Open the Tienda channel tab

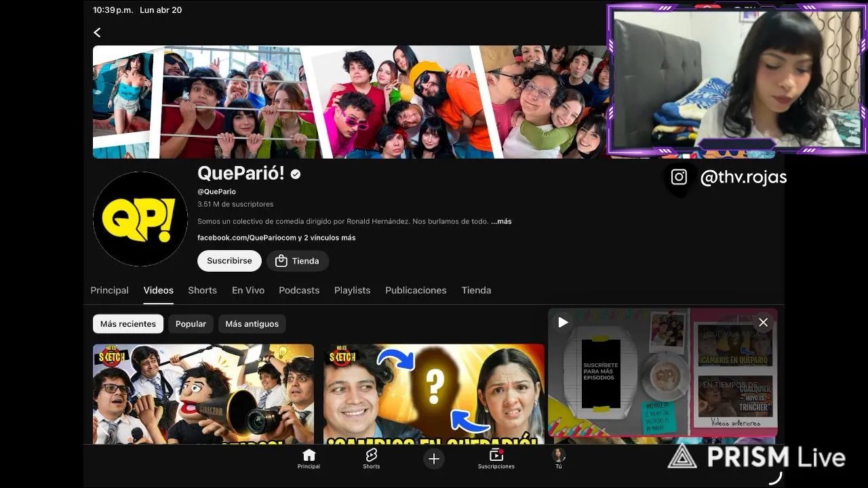point(476,290)
